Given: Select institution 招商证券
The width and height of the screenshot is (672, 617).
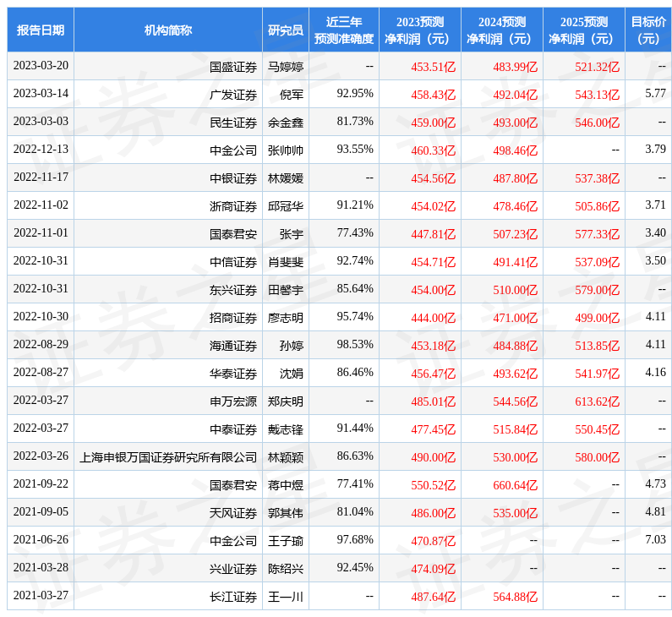Looking at the screenshot, I should (233, 318).
